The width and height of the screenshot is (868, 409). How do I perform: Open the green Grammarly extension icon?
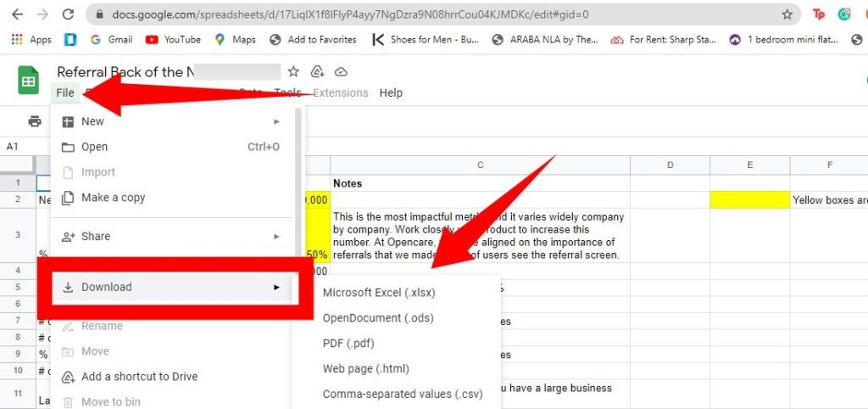(x=844, y=15)
